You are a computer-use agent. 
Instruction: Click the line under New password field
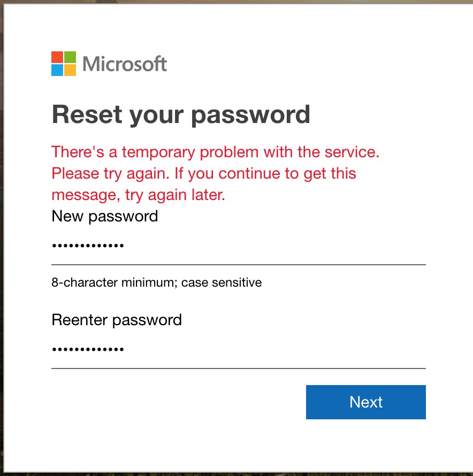[239, 264]
